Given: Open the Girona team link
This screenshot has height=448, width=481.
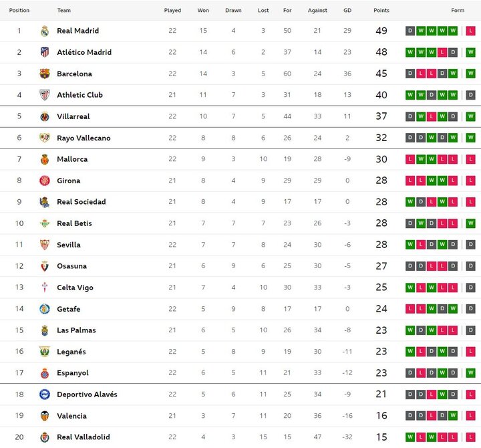Looking at the screenshot, I should tap(68, 181).
